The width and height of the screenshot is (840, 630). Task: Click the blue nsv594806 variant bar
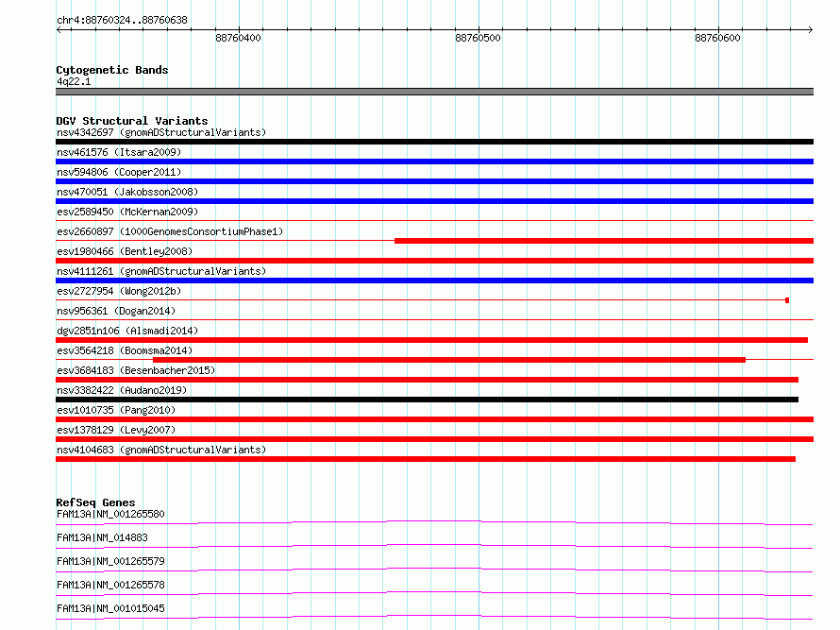point(434,181)
